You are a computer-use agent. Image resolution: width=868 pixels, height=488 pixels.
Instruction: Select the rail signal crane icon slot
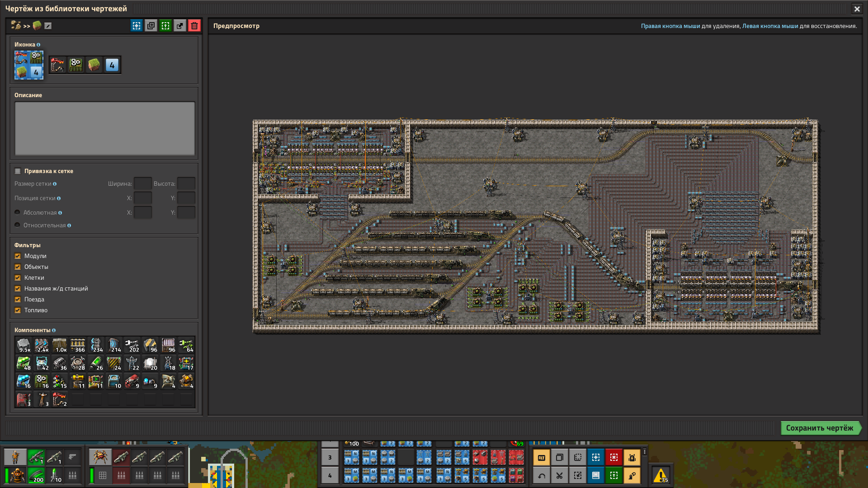point(58,65)
